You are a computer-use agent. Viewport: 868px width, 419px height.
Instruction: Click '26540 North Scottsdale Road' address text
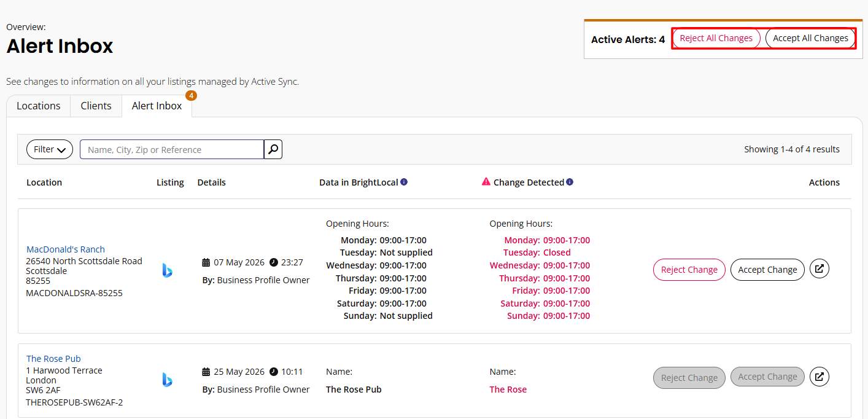coord(84,261)
